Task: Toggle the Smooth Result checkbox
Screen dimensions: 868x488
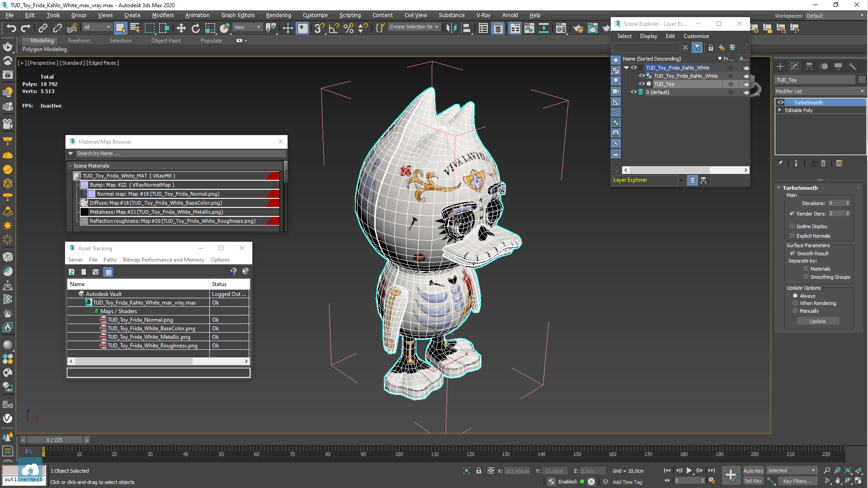Action: tap(793, 253)
